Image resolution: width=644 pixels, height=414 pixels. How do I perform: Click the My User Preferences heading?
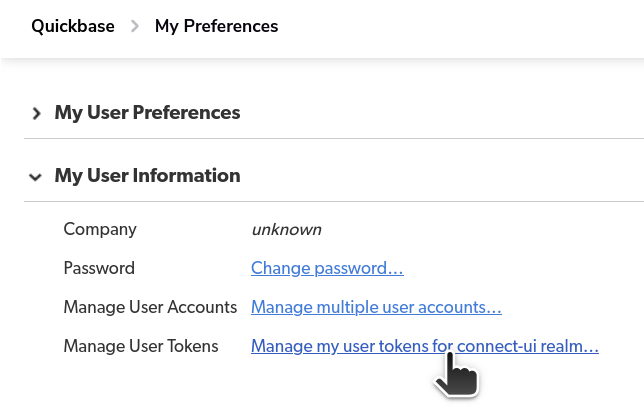point(147,113)
